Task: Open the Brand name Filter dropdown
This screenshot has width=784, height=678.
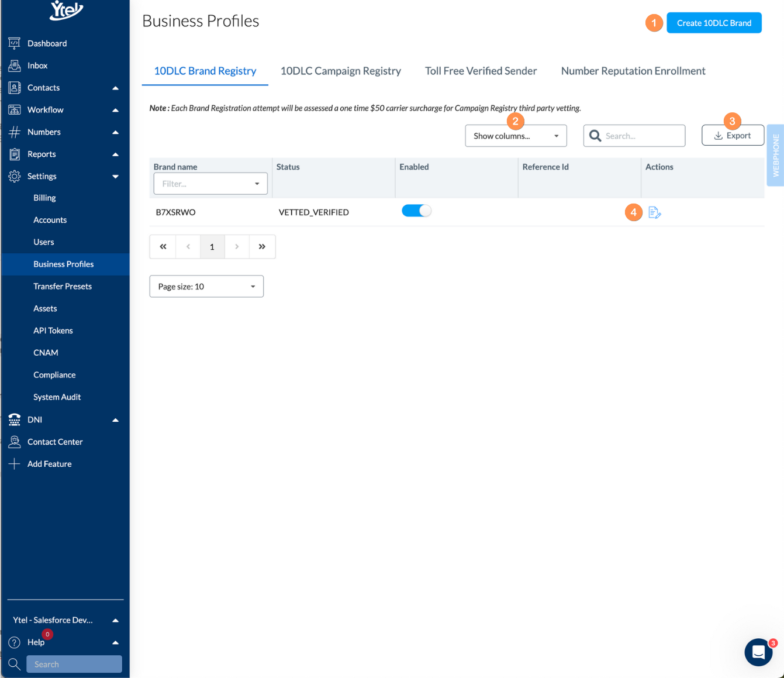Action: pyautogui.click(x=210, y=184)
